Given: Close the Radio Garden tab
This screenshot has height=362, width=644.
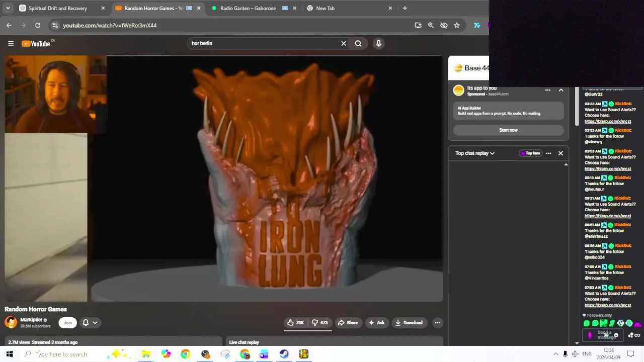Looking at the screenshot, I should click(x=294, y=8).
